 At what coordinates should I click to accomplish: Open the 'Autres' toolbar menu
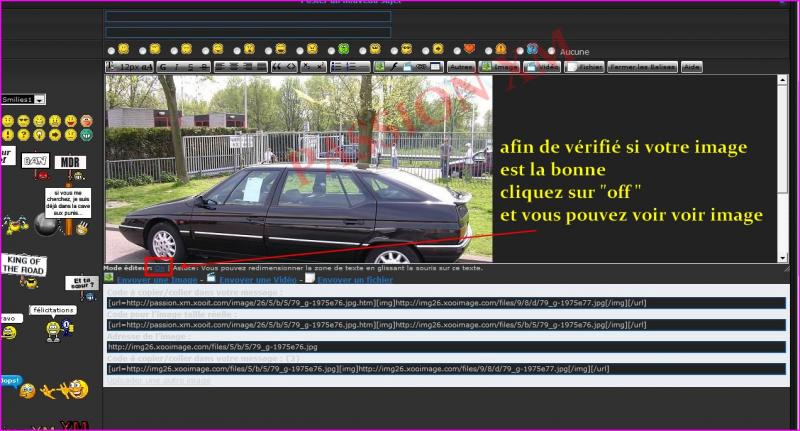[x=461, y=67]
